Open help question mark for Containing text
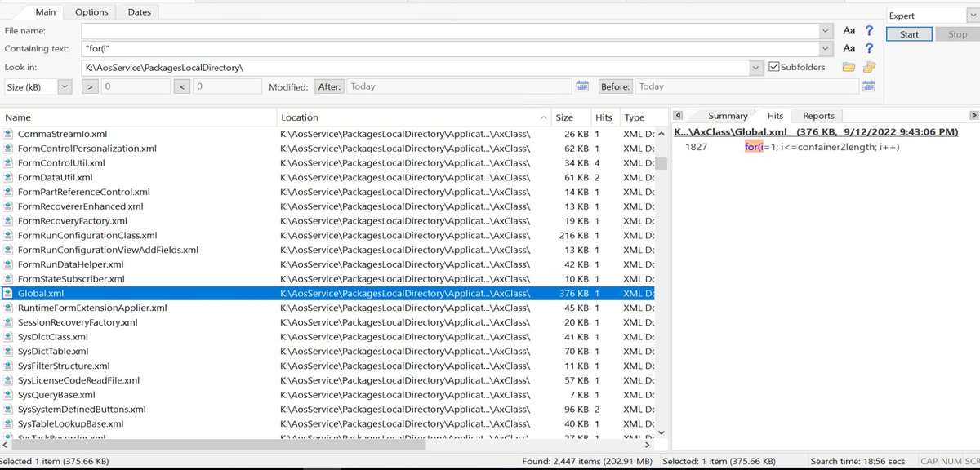The image size is (980, 470). coord(870,49)
